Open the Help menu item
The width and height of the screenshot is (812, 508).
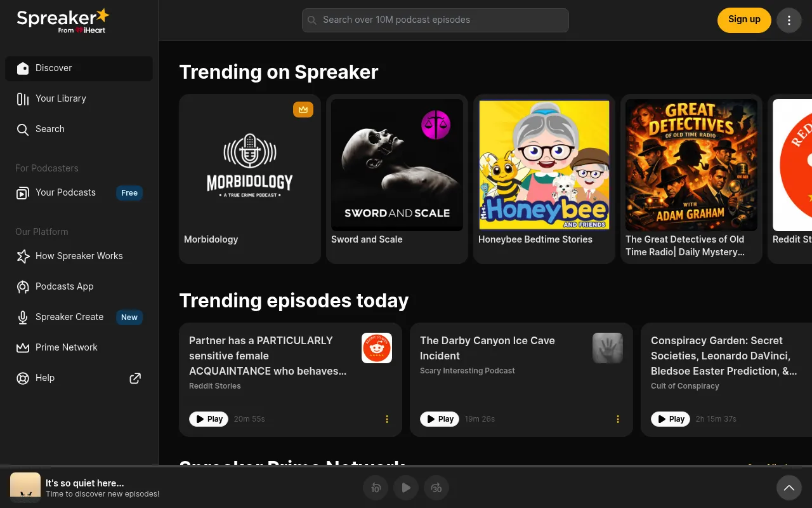coord(23,378)
